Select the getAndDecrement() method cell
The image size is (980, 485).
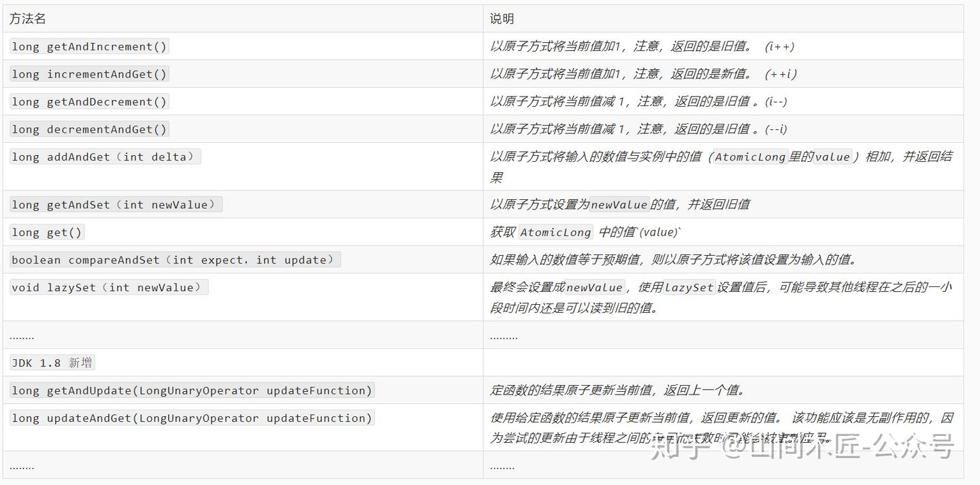(88, 101)
